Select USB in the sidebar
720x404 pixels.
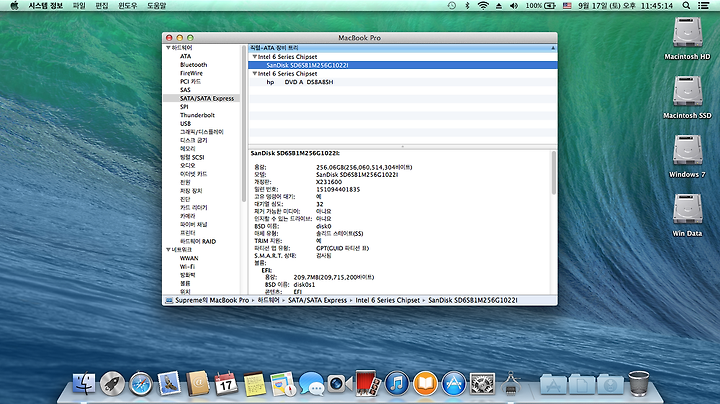(x=185, y=123)
